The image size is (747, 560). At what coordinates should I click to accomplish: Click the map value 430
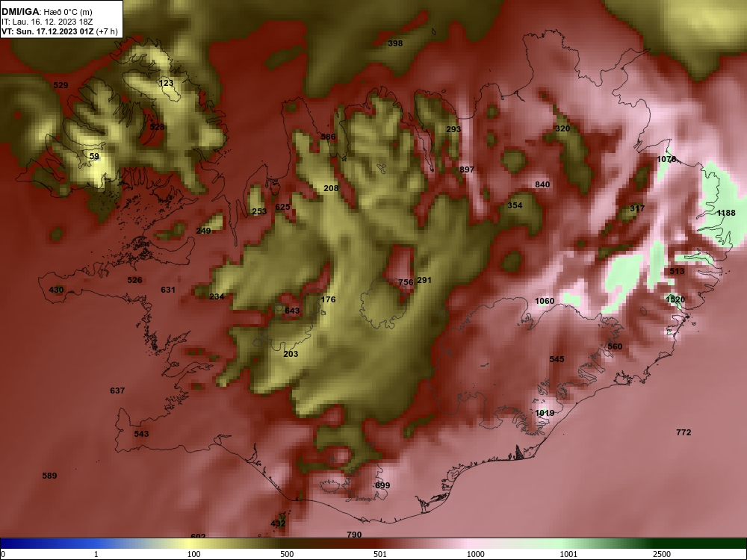point(56,290)
